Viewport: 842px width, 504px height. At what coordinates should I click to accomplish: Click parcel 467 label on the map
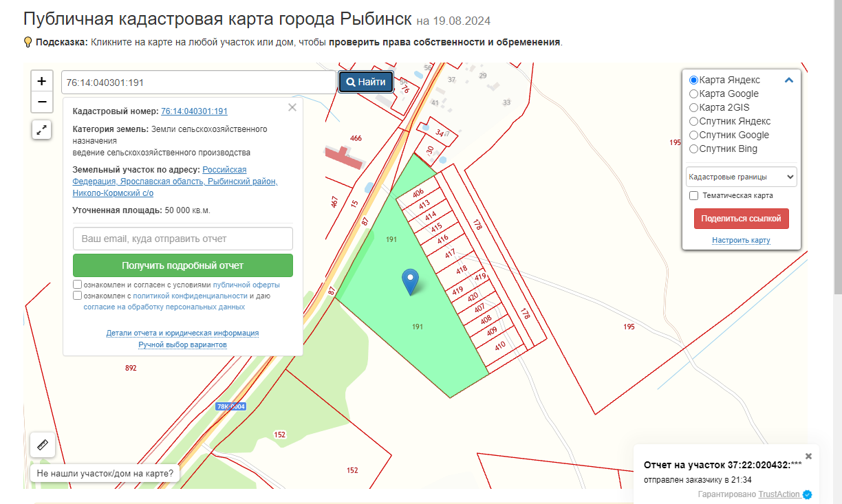tap(335, 202)
